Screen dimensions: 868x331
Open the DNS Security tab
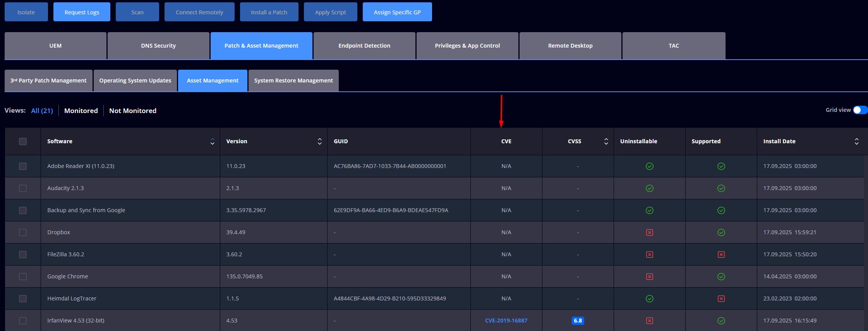pyautogui.click(x=158, y=46)
